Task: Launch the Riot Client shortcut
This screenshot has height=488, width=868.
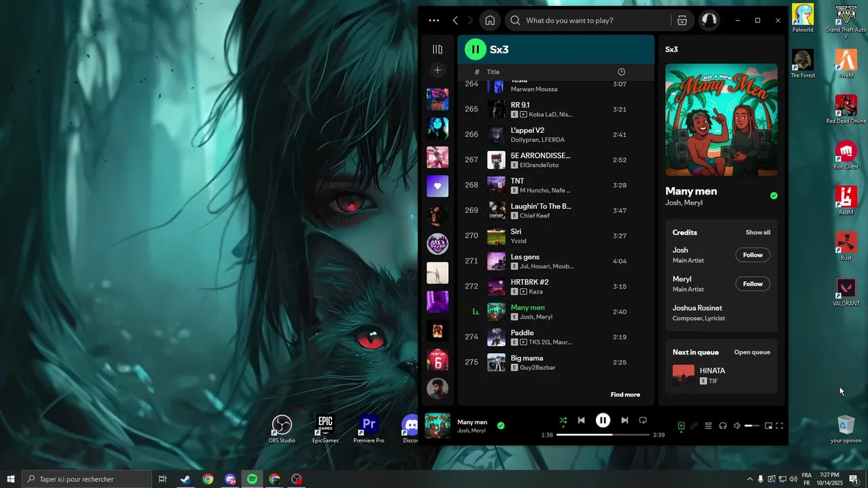Action: coord(846,155)
